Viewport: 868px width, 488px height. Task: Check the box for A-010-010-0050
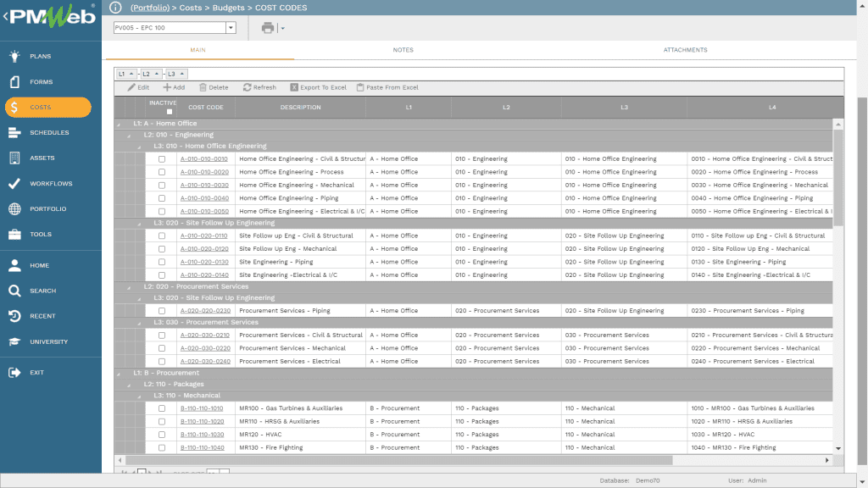tap(162, 211)
